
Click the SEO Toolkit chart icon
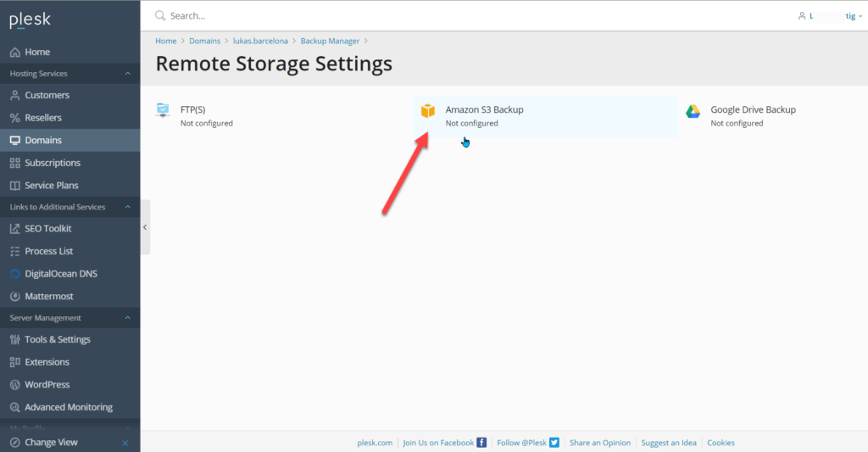pyautogui.click(x=15, y=228)
